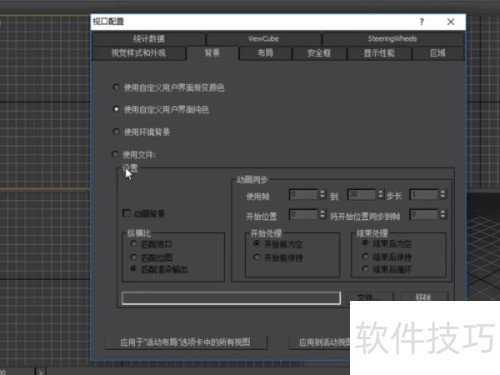Select 结束后为空 end processing option
This screenshot has height=375, width=500.
[365, 243]
